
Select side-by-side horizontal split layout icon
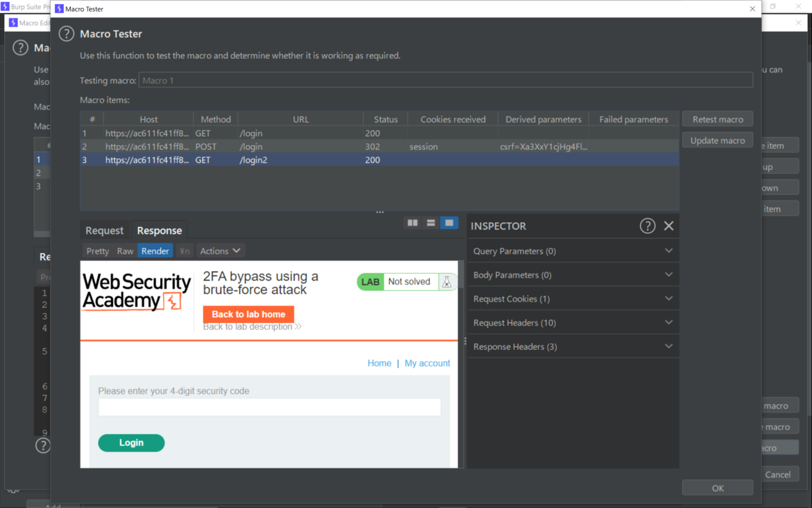click(412, 223)
